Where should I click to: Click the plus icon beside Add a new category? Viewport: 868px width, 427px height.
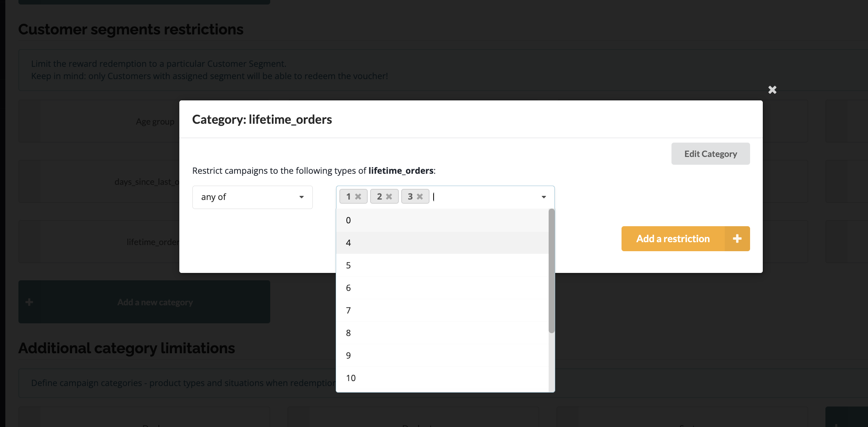pyautogui.click(x=29, y=302)
